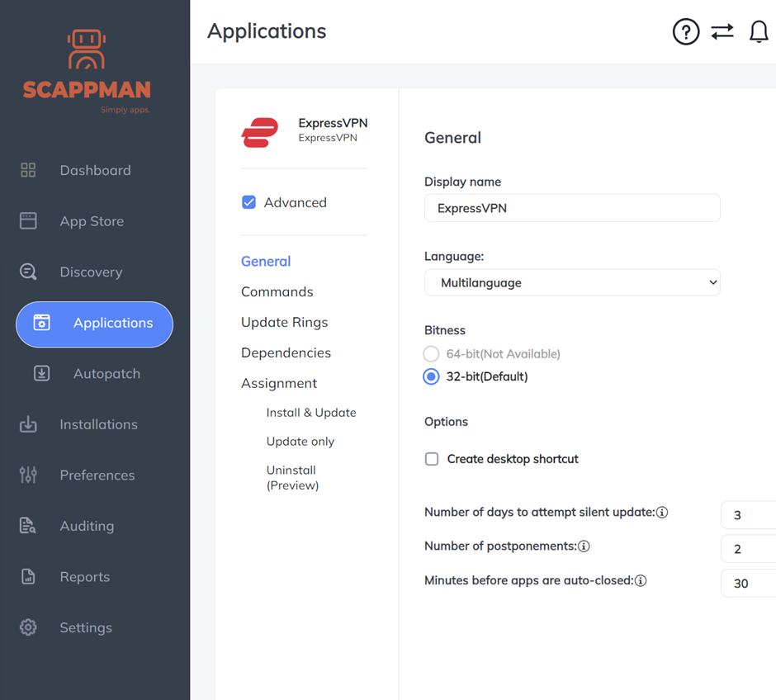Click the help question mark icon

[x=685, y=32]
